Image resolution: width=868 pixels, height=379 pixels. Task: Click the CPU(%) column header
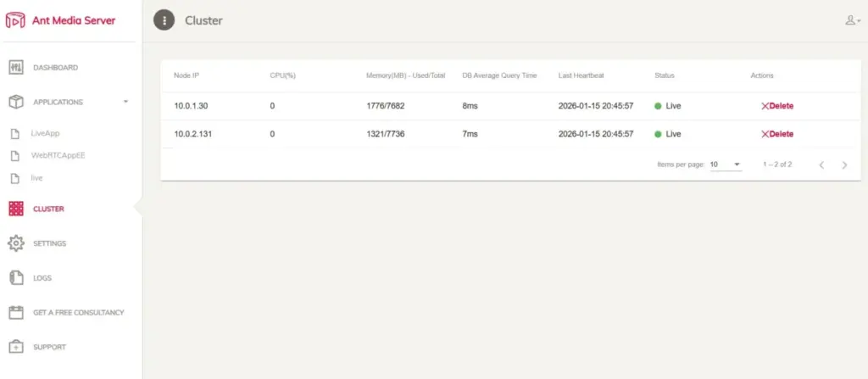283,75
